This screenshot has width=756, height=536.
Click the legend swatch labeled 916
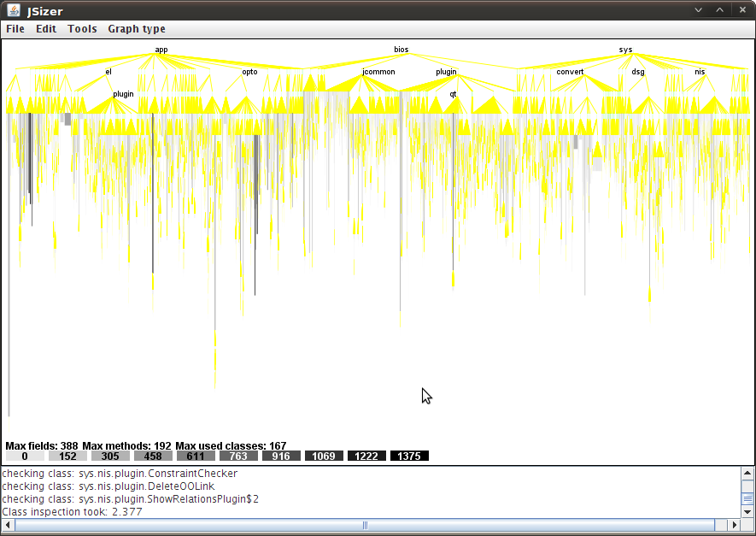point(281,456)
